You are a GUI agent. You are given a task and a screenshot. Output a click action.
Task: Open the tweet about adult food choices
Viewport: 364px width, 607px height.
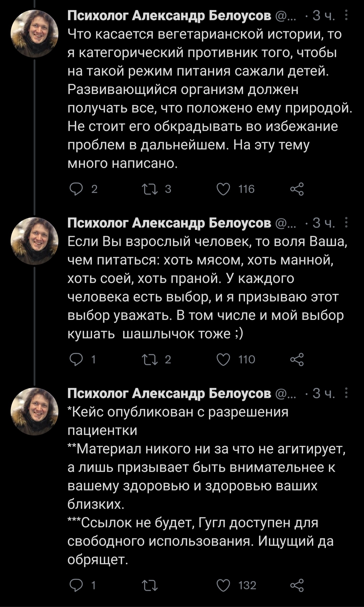(202, 288)
